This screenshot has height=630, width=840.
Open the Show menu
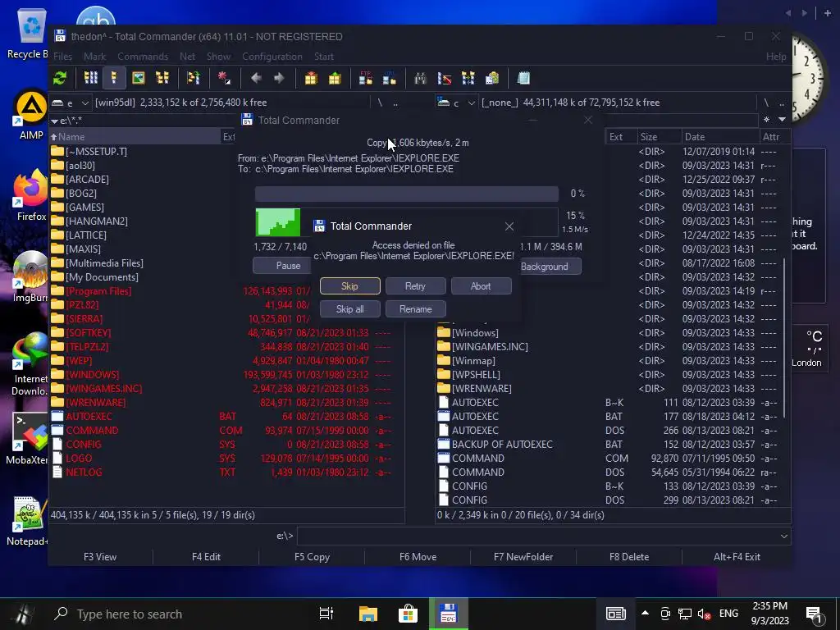click(218, 57)
